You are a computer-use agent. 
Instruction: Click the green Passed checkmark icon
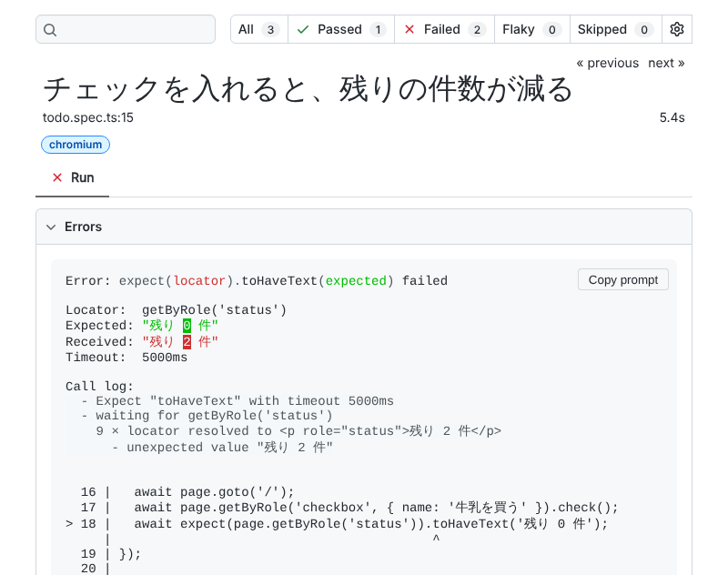(303, 30)
